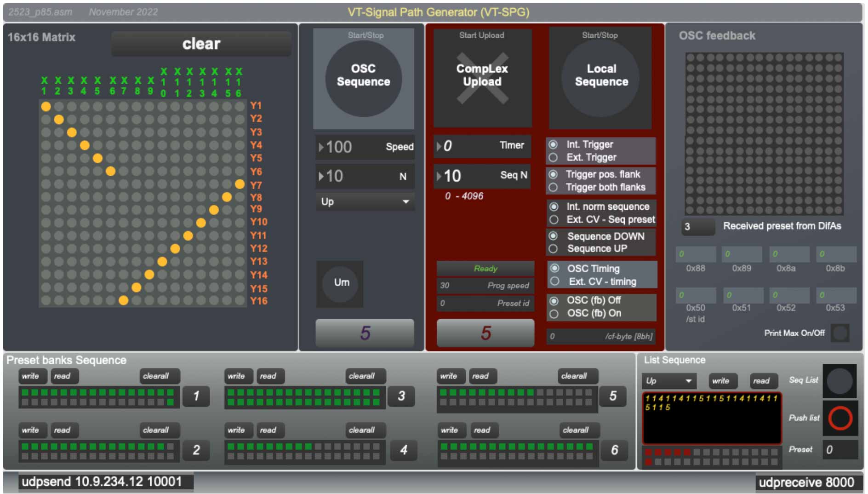Select preset bank number 3

(x=401, y=396)
